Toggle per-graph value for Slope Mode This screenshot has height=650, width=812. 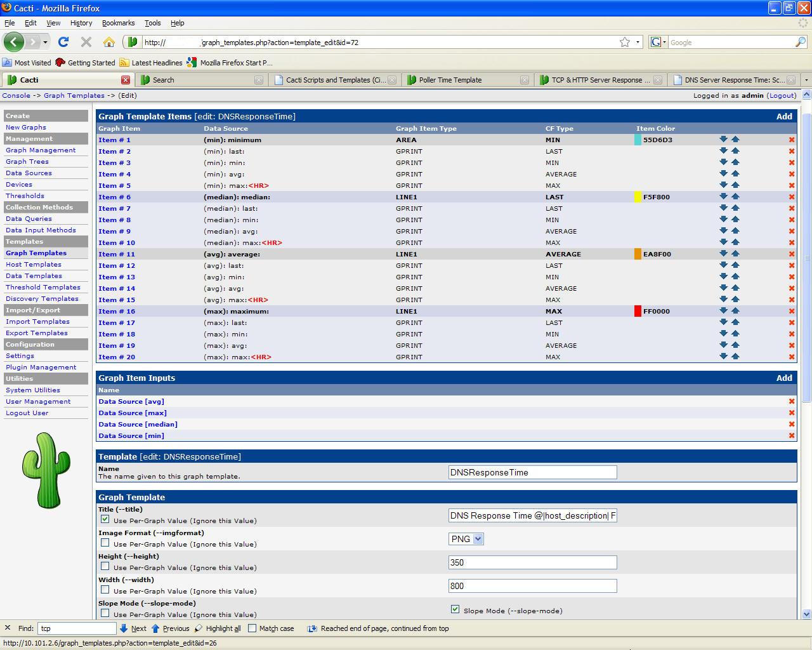pyautogui.click(x=105, y=613)
